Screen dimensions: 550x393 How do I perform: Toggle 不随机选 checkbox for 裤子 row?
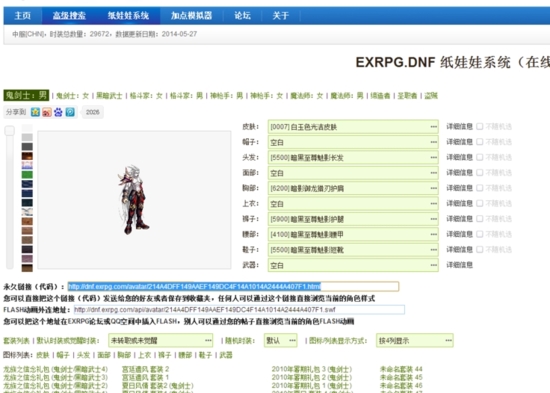click(x=479, y=219)
